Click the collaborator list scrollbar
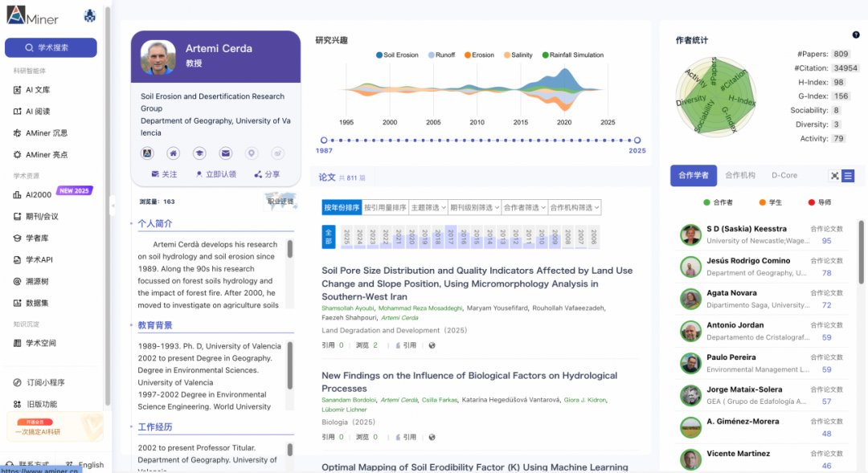The height and width of the screenshot is (473, 868). 861,251
